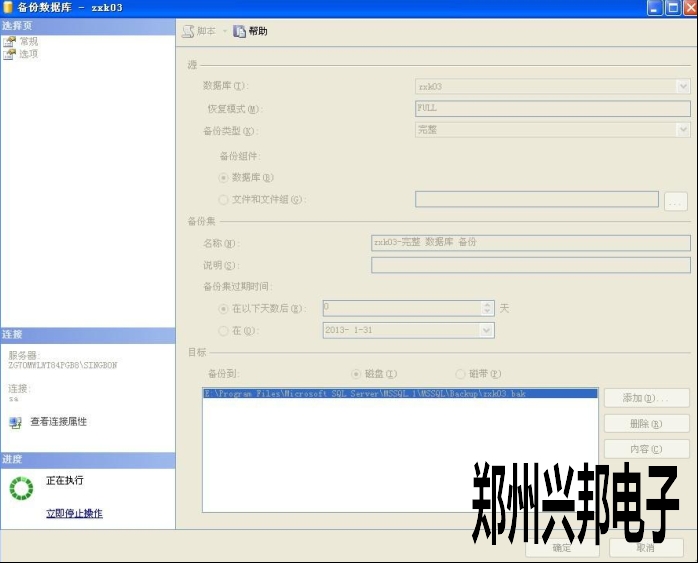The image size is (698, 563).
Task: Click the 脚本 script toolbar icon
Action: (x=188, y=31)
